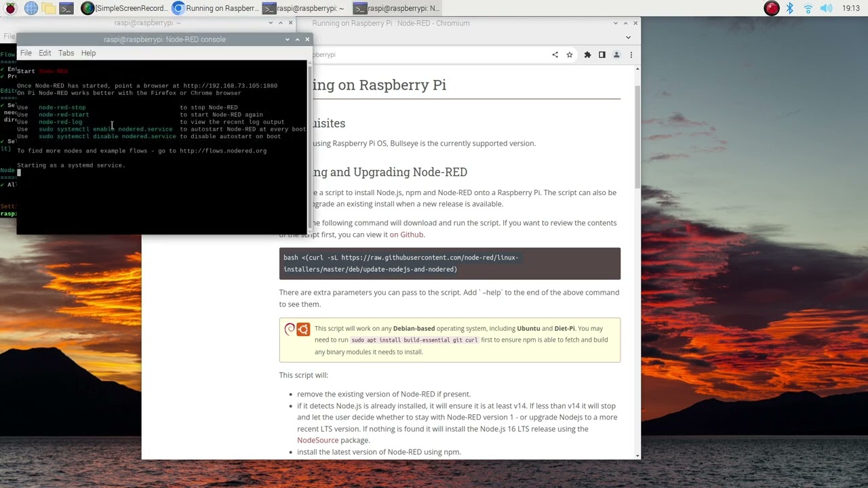868x488 pixels.
Task: Open Chromium title bar window menu arrow
Action: [x=616, y=23]
